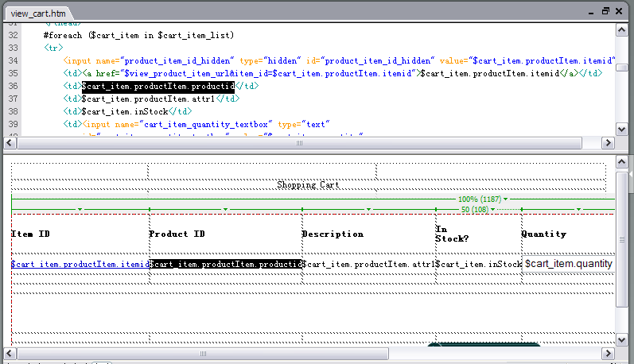Image resolution: width=634 pixels, height=364 pixels.
Task: Switch to the view_cart.htm document tab
Action: pos(39,14)
